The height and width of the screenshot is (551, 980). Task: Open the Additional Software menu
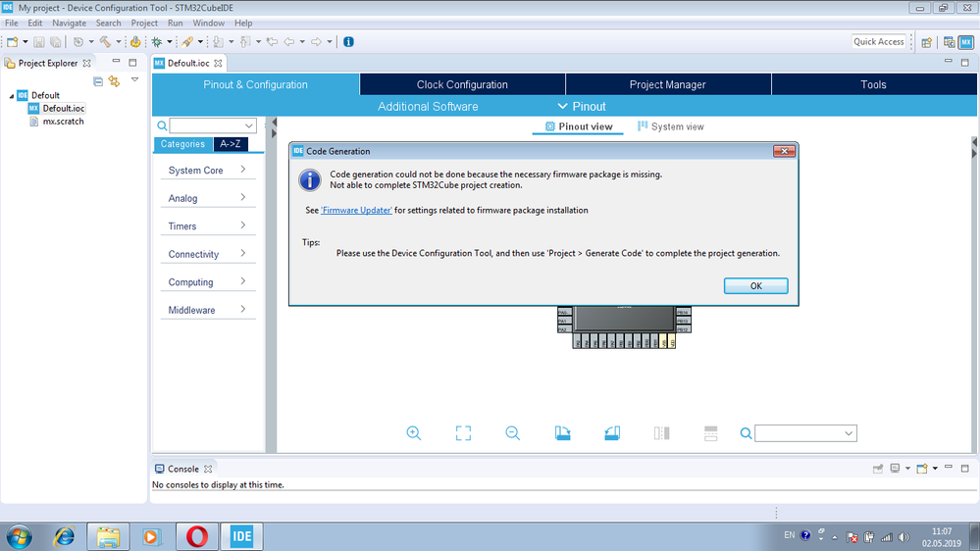pyautogui.click(x=428, y=106)
